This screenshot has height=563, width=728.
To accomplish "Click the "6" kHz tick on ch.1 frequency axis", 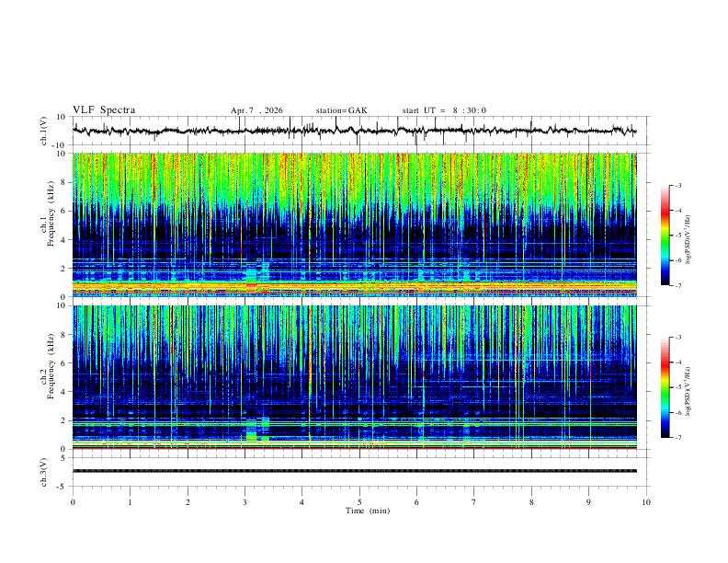I will coord(63,211).
